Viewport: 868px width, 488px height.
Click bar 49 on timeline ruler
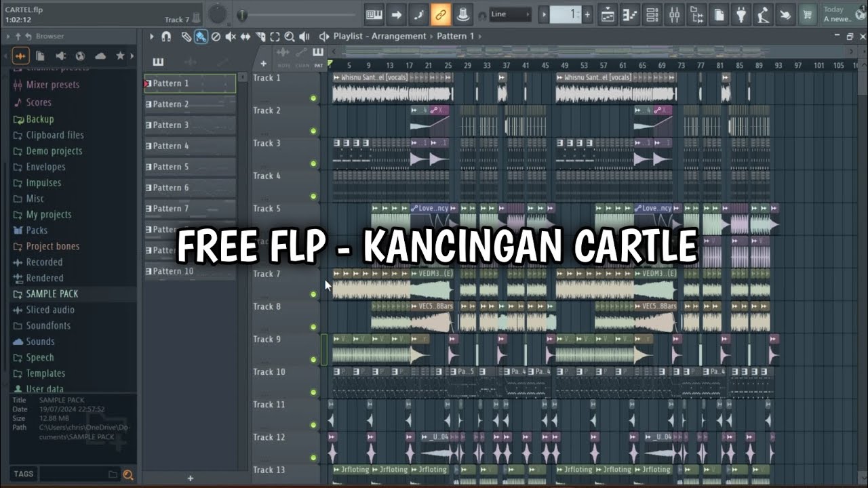(x=564, y=65)
